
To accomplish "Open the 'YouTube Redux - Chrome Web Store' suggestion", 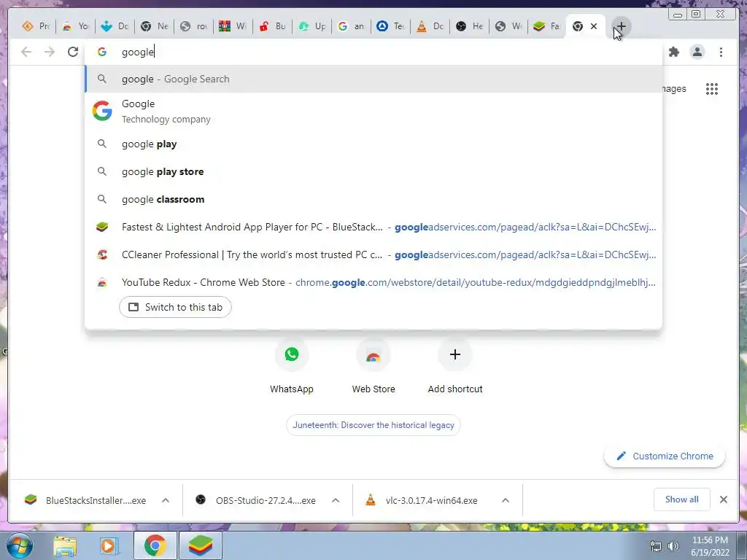I will pos(373,282).
